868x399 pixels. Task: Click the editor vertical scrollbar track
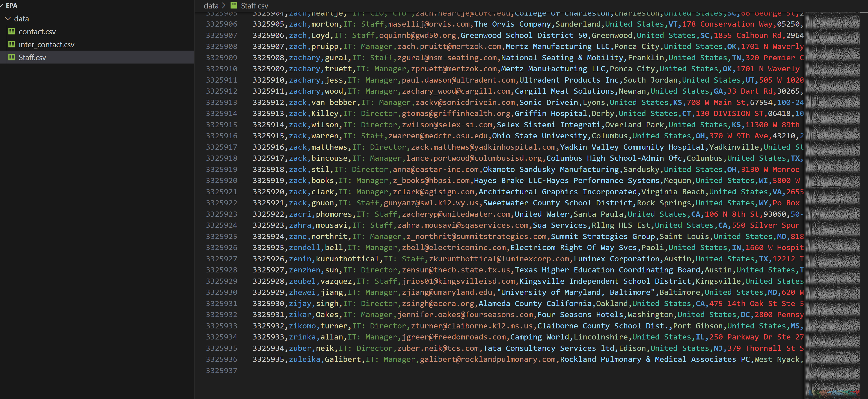864,202
